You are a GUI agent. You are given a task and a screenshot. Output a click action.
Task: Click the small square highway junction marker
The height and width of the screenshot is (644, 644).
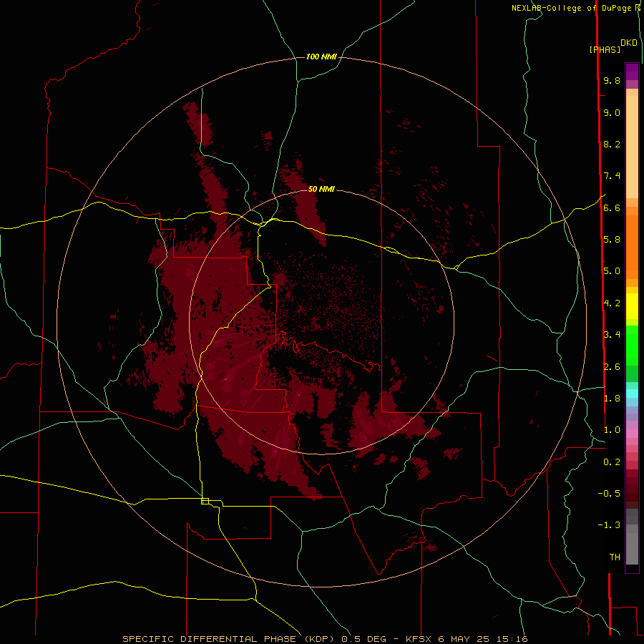205,501
